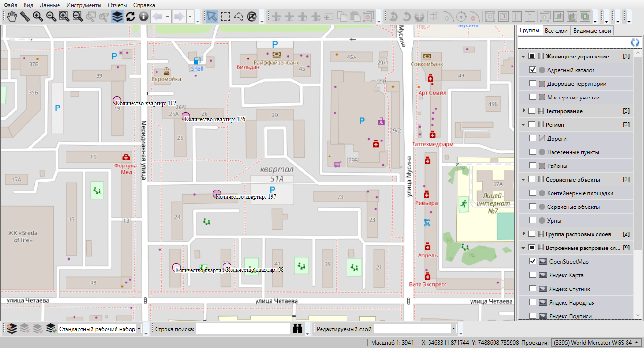Screen dimensions: 644x348
Task: Activate the ruler measure tool
Action: pyautogui.click(x=25, y=17)
